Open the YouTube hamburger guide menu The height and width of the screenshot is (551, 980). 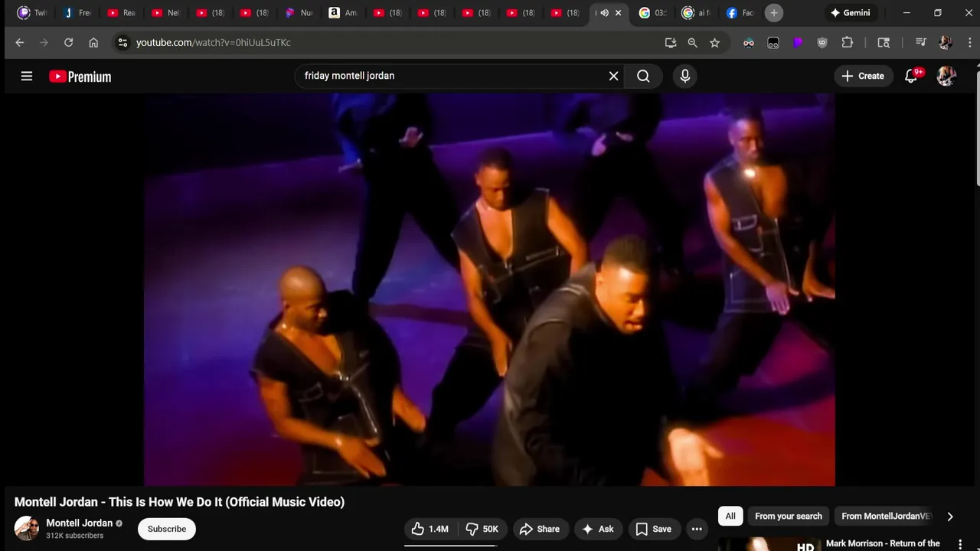[27, 76]
